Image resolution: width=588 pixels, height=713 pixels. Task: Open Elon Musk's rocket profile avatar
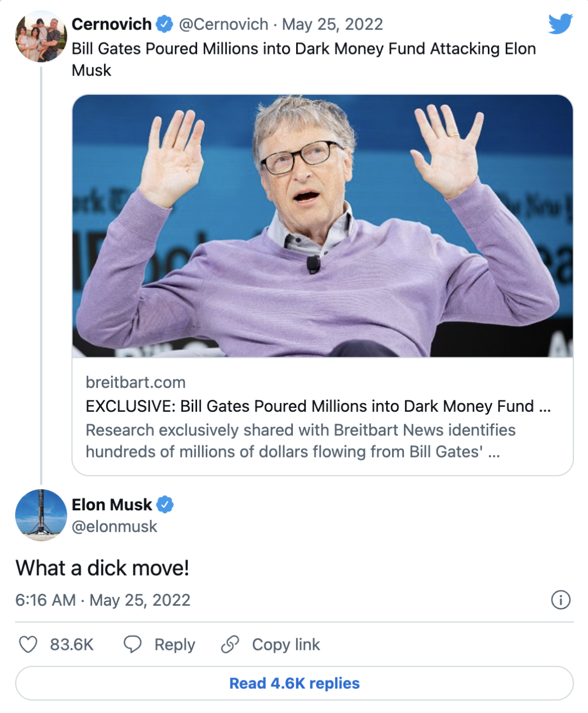click(41, 515)
